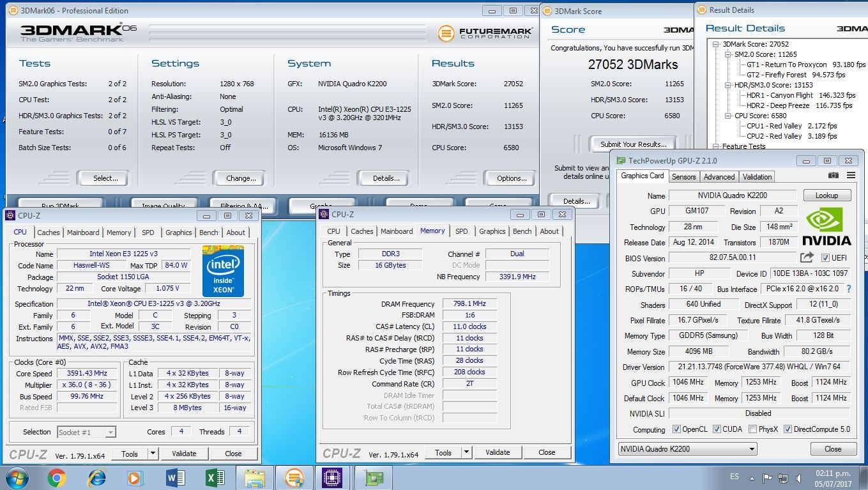This screenshot has width=868, height=490.
Task: Open Microsoft Excel from the taskbar
Action: (x=214, y=477)
